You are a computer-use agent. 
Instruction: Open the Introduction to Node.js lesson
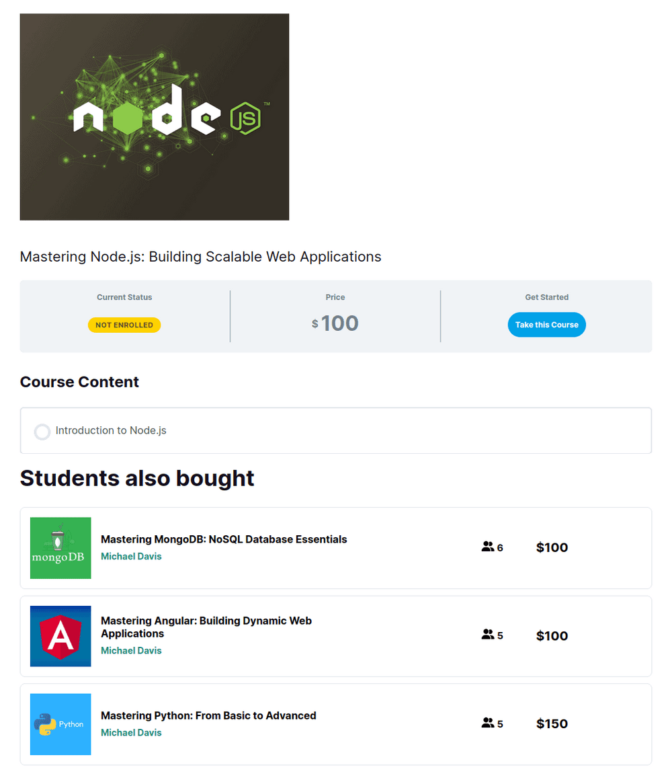[x=111, y=430]
